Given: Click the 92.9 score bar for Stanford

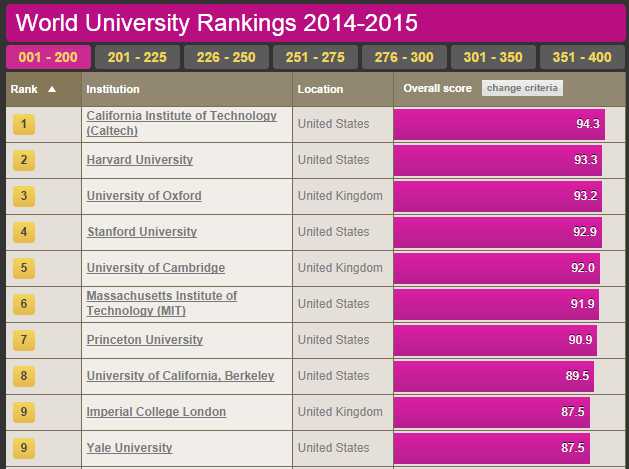Looking at the screenshot, I should click(x=498, y=232).
